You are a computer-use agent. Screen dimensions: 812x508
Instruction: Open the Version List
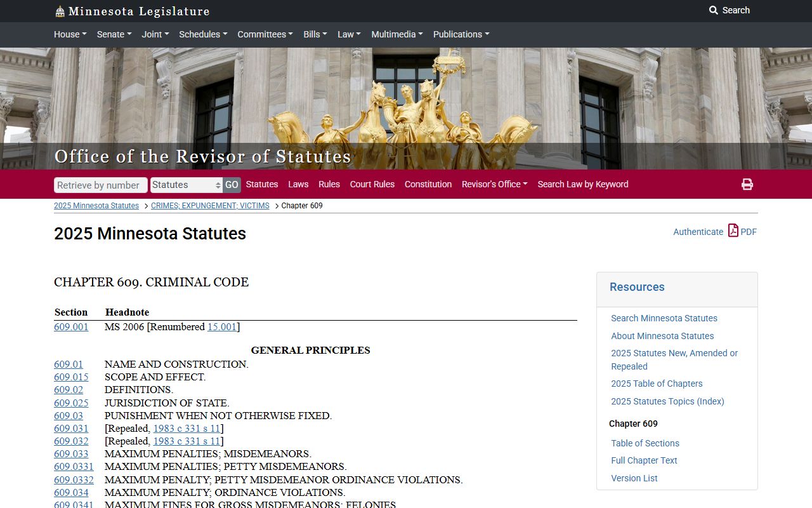coord(634,478)
